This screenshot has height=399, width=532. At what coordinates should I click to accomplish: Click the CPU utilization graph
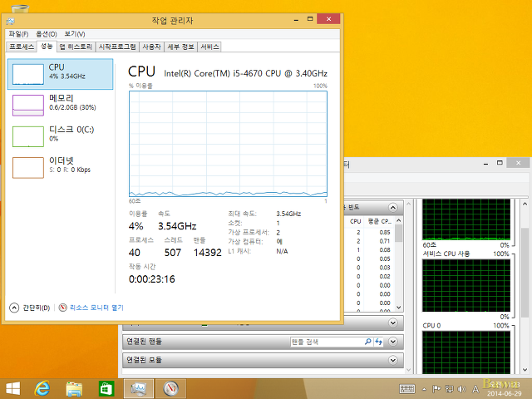228,144
